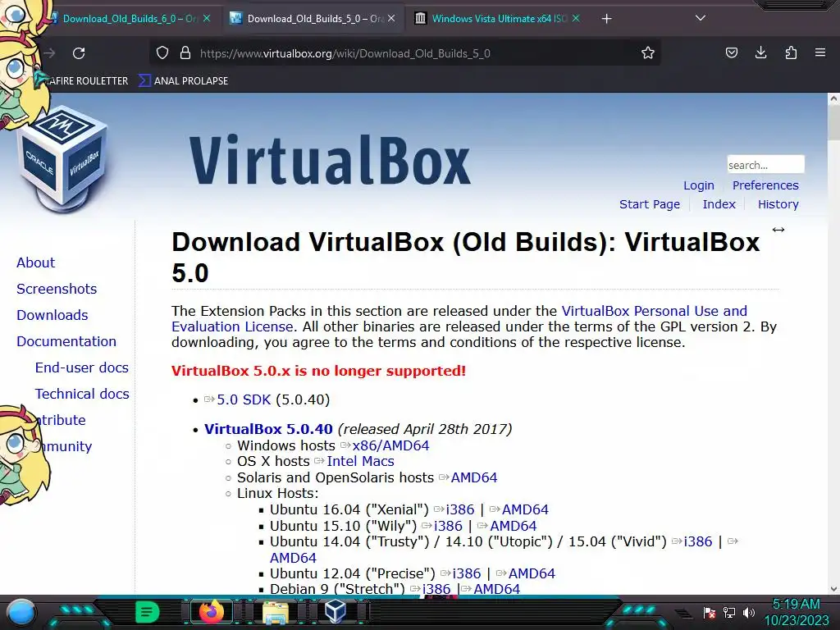
Task: Download Ubuntu 15.10 Wily i386
Action: click(448, 526)
